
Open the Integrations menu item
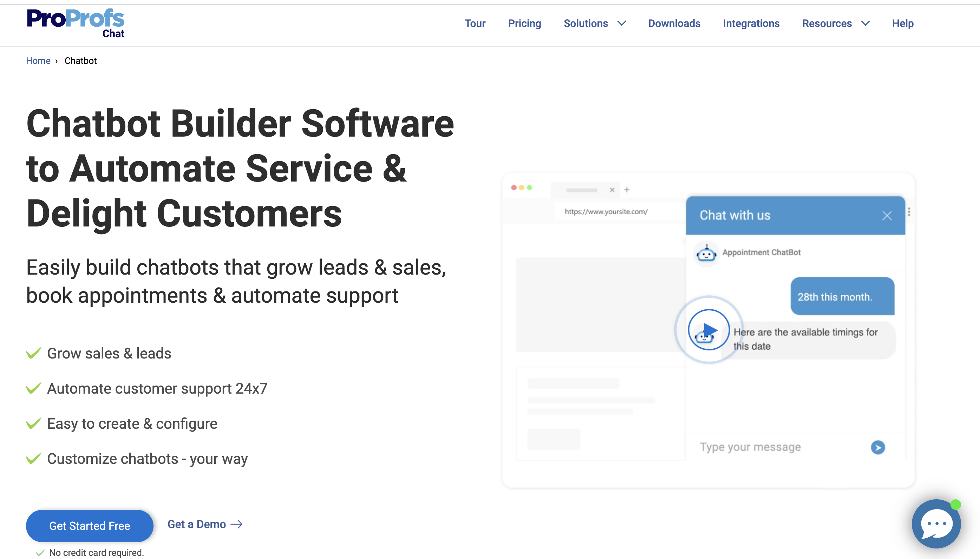(751, 24)
